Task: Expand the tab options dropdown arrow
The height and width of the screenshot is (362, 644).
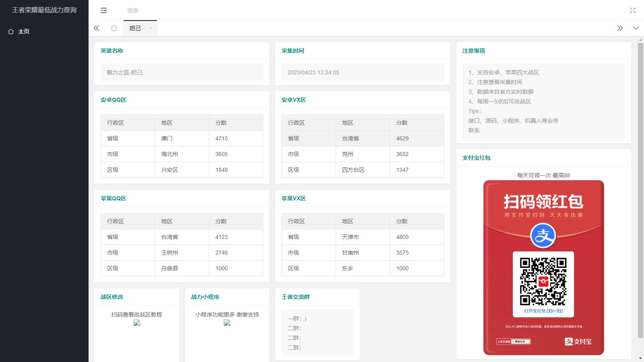Action: pos(636,28)
